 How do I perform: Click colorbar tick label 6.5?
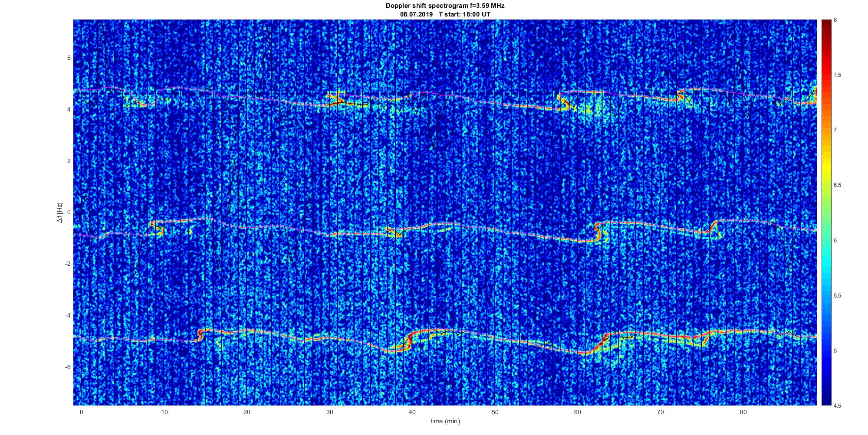click(x=838, y=185)
